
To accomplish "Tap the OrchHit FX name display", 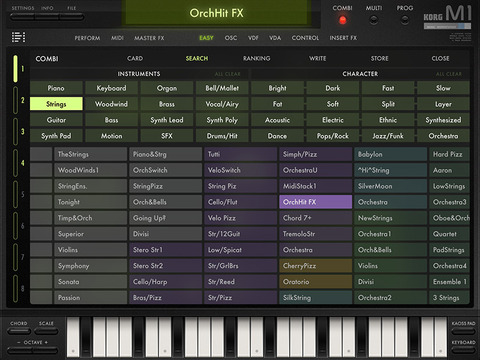I will pyautogui.click(x=217, y=13).
